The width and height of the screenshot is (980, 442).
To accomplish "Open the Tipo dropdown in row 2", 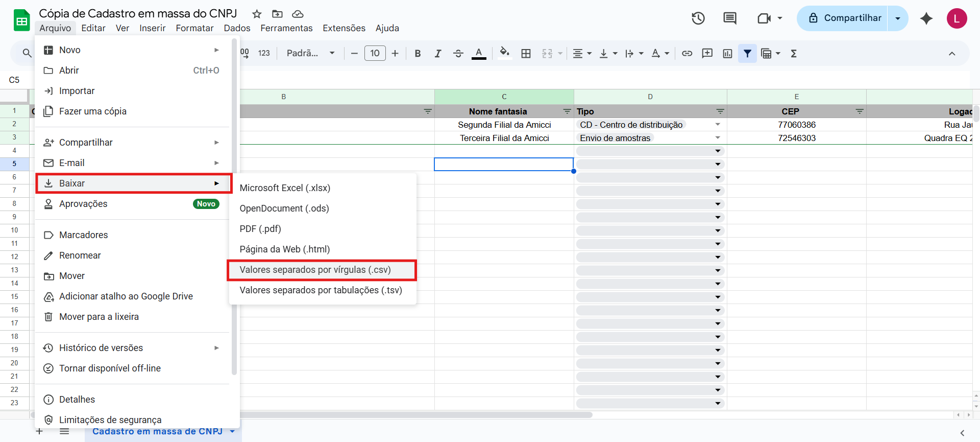I will 718,125.
